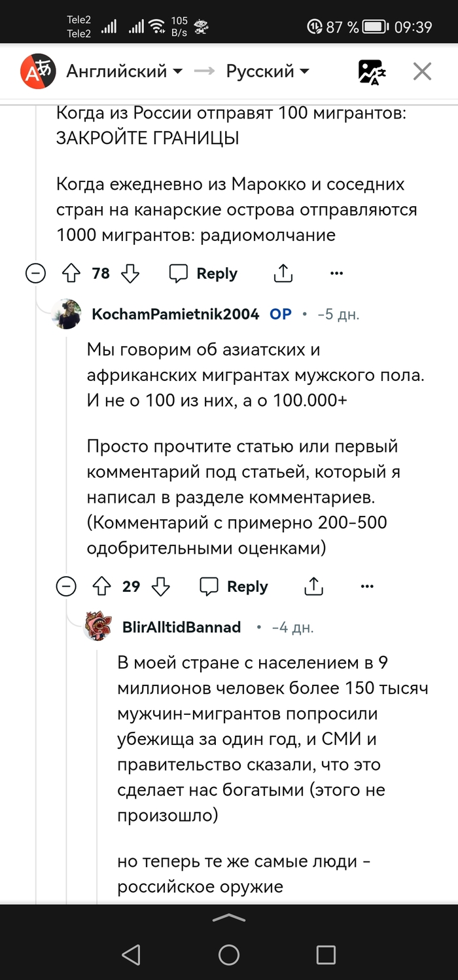Share the 78-point comment
The height and width of the screenshot is (980, 458).
coord(283,273)
